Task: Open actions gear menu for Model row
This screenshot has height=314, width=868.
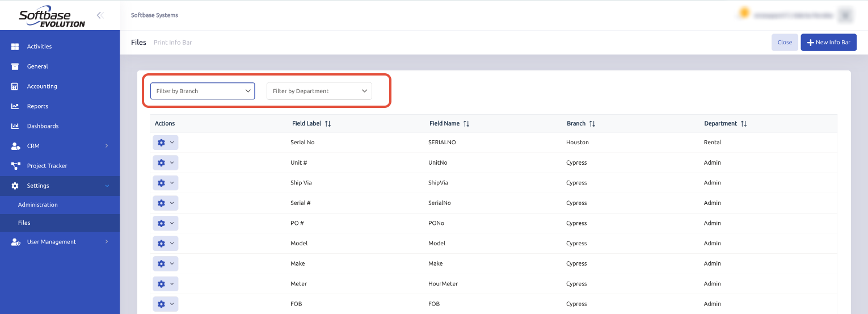Action: pyautogui.click(x=166, y=243)
